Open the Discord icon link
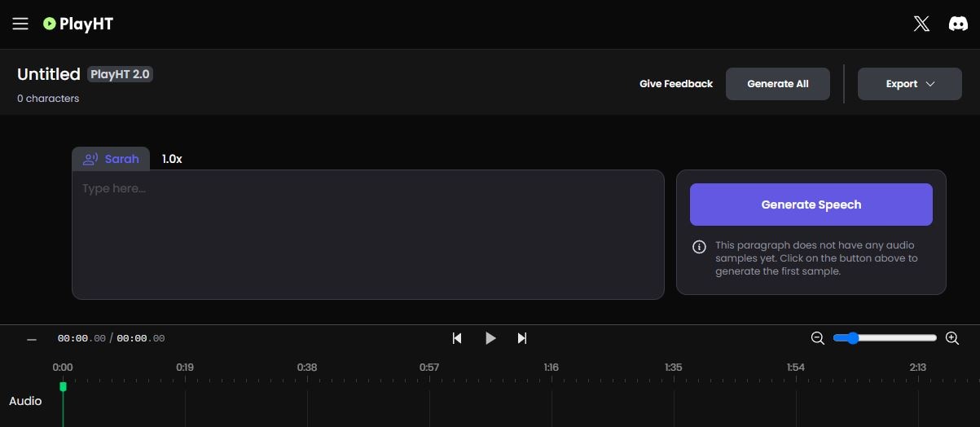The width and height of the screenshot is (980, 427). tap(958, 24)
